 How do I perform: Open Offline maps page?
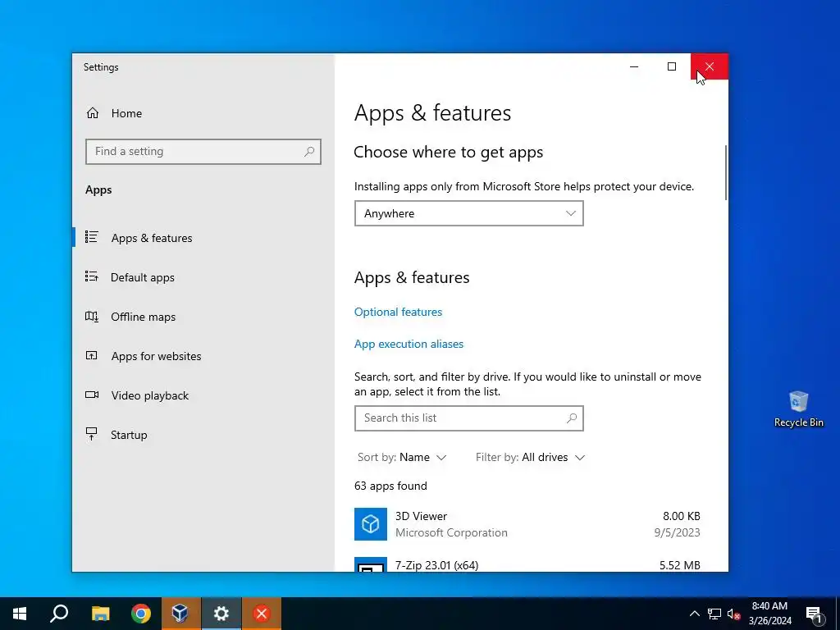point(143,317)
